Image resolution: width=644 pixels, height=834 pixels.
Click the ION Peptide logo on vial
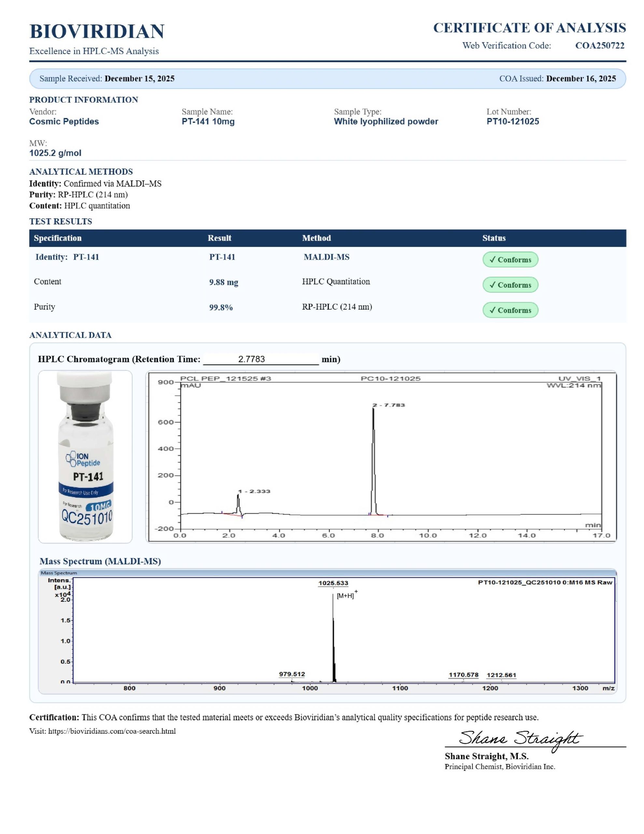click(82, 459)
